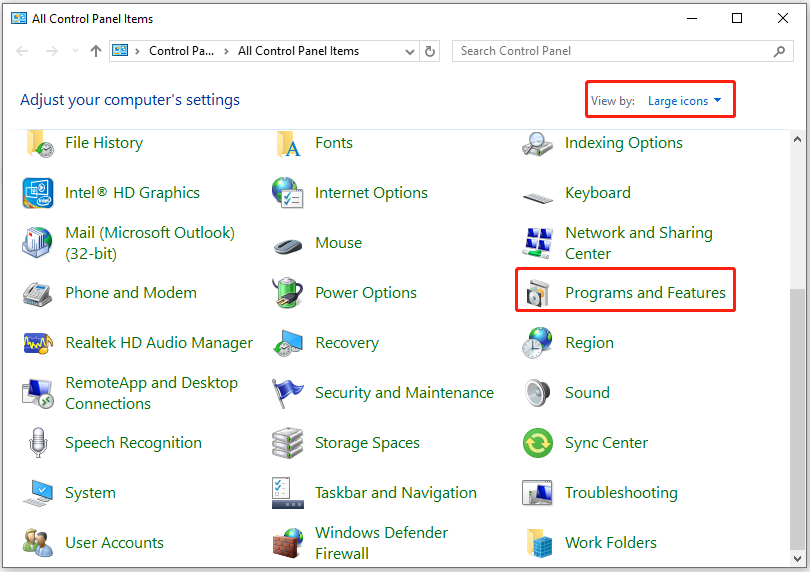Open the Storage Spaces link
Viewport: 810px width, 572px height.
coord(367,443)
